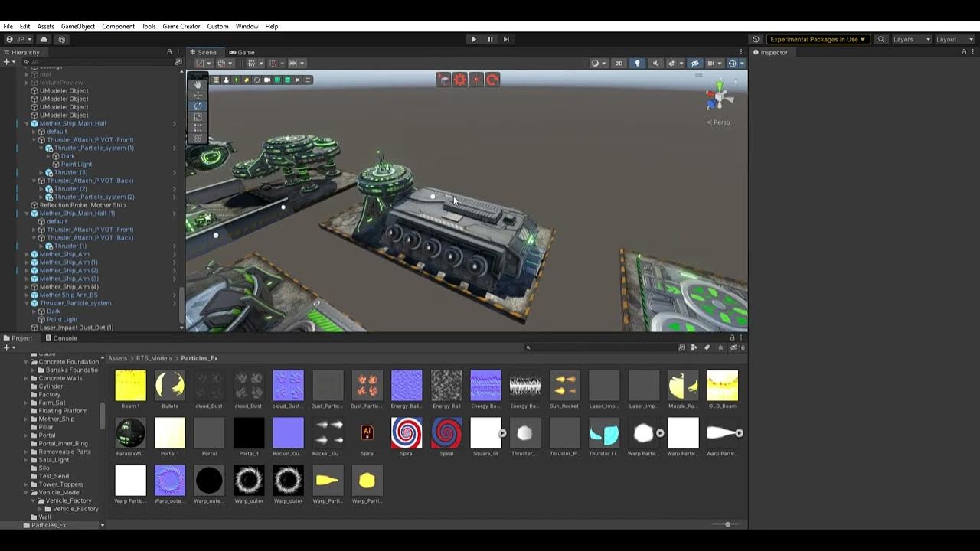Collapse Mother_Ship_Main_Half in Hierarchy
Screen dimensions: 980x551
tap(27, 123)
